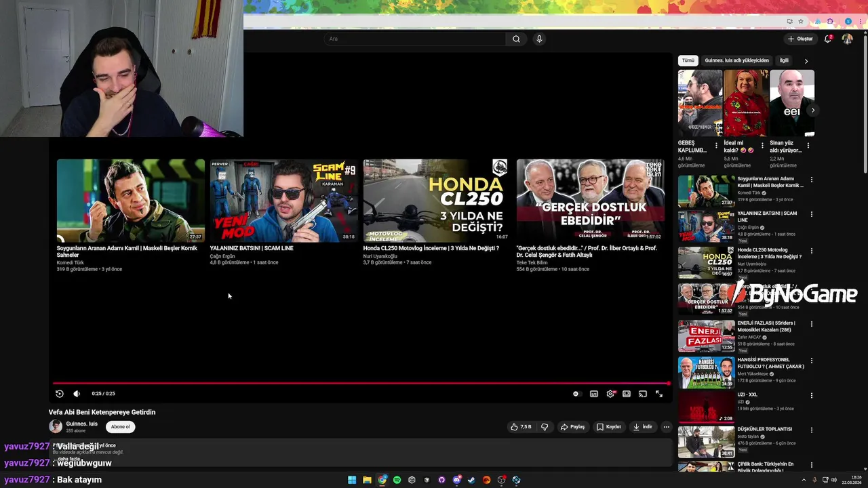Image resolution: width=868 pixels, height=488 pixels.
Task: Open the Windows Start menu
Action: (352, 480)
